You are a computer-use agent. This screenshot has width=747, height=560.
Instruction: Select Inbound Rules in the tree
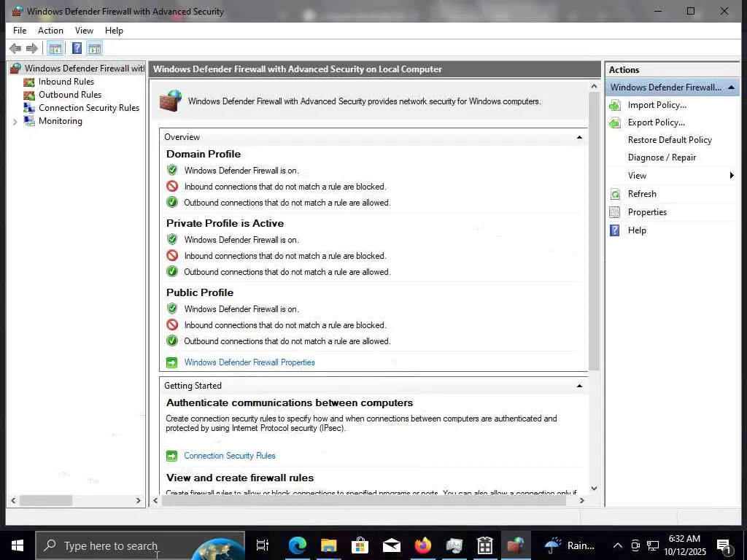[66, 82]
